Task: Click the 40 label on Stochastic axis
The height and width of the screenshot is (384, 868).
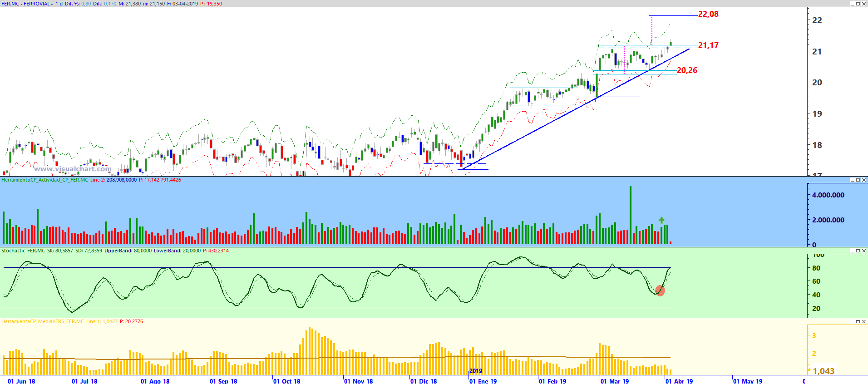Action: coord(816,295)
